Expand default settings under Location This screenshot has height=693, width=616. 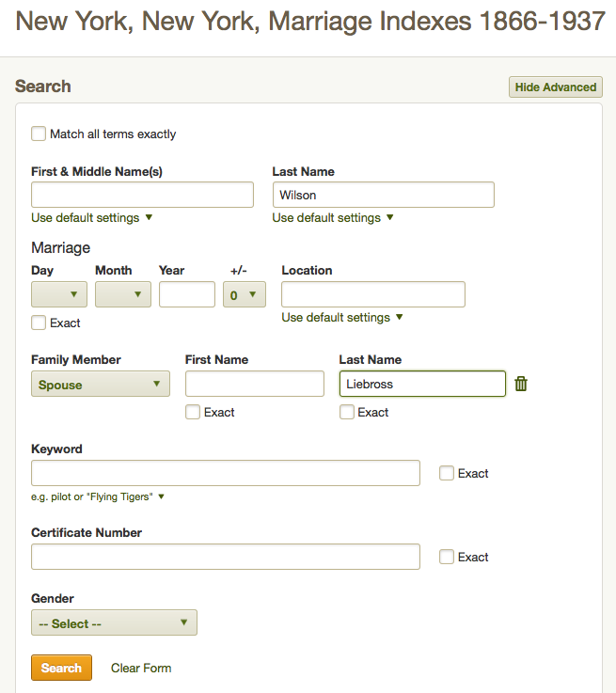341,317
